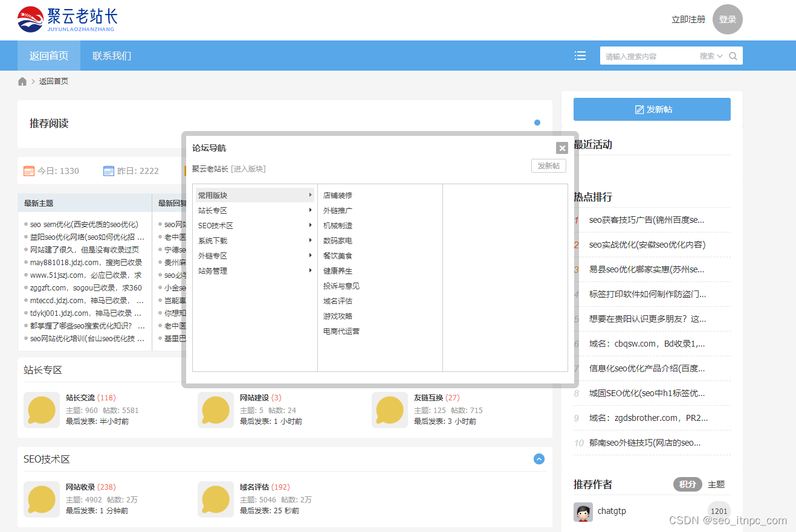Click the 域名评估 forum bubble icon

click(216, 499)
